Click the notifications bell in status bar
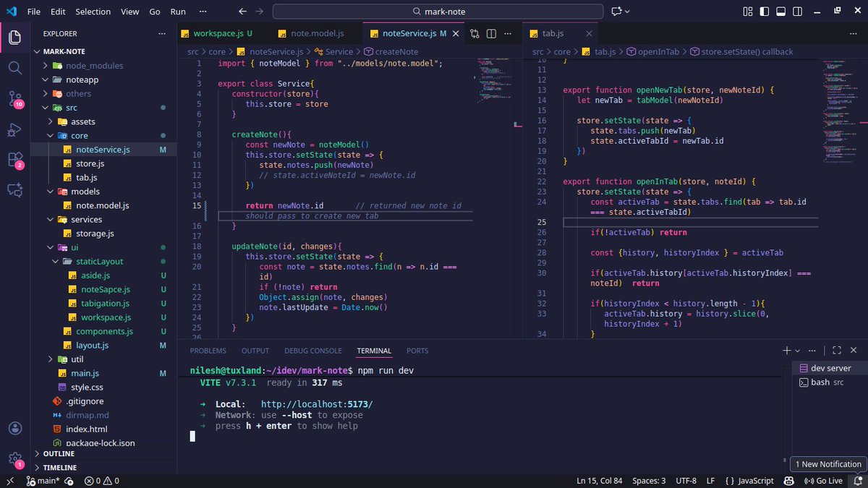 tap(857, 481)
